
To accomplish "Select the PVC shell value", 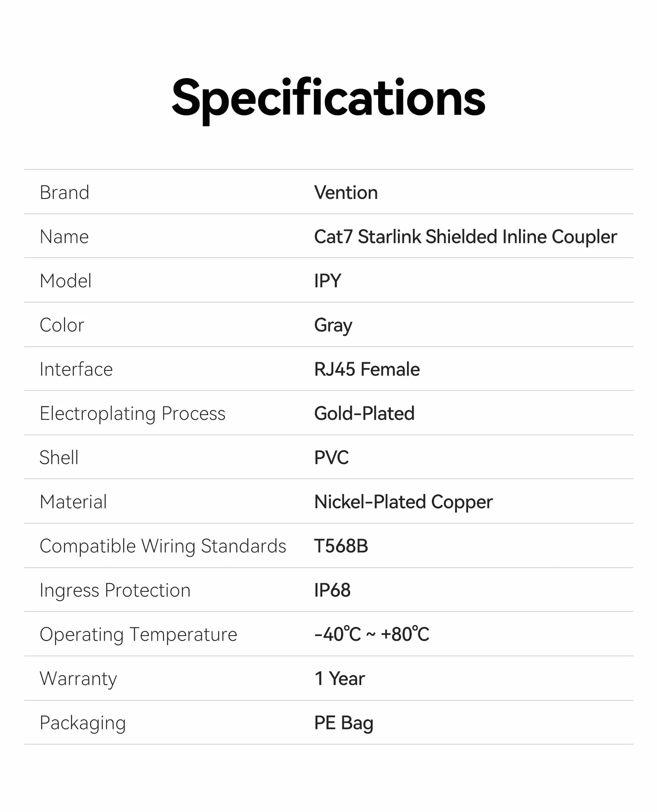I will click(331, 458).
